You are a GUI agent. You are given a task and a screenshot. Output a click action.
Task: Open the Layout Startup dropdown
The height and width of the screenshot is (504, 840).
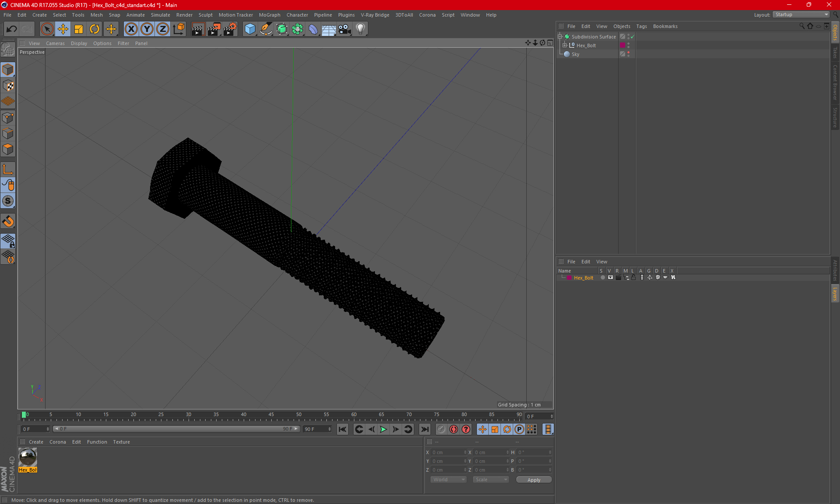pyautogui.click(x=801, y=14)
